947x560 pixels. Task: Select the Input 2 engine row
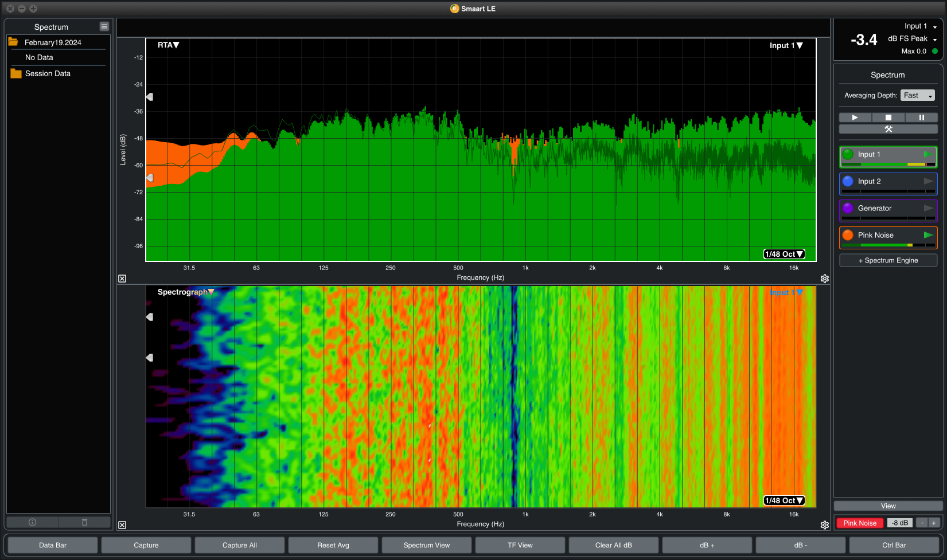pos(888,183)
